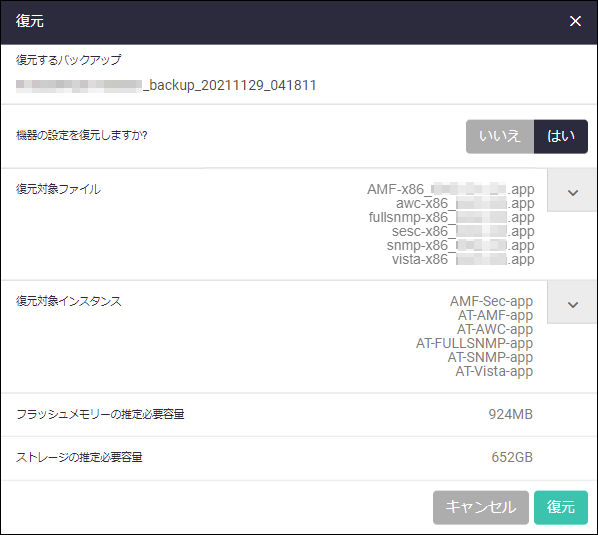Image resolution: width=598 pixels, height=535 pixels.
Task: Click the AT-AWC-app instance entry
Action: 495,329
